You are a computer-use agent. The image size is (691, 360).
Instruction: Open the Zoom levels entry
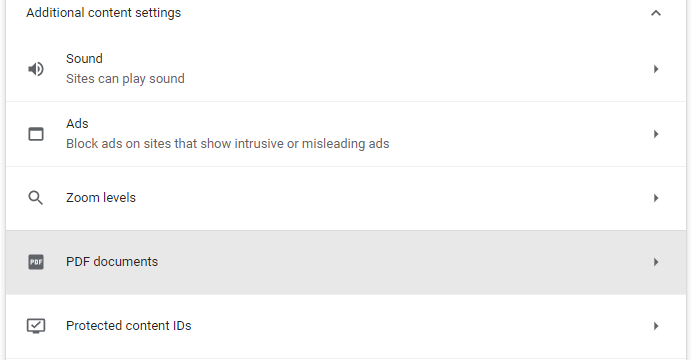click(346, 198)
